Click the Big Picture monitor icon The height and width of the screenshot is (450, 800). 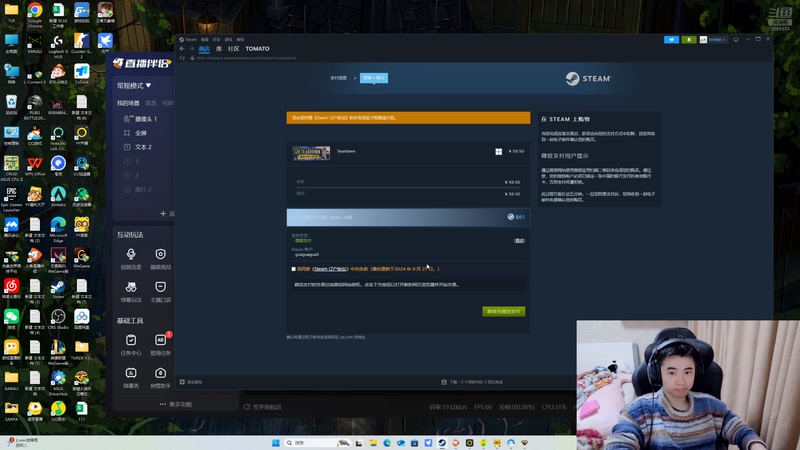tap(736, 39)
